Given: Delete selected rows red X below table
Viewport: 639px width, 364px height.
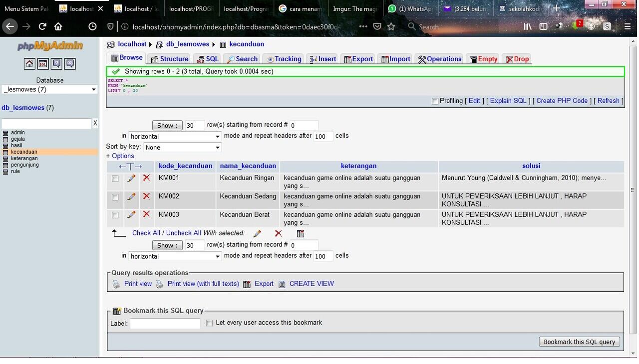Looking at the screenshot, I should click(x=279, y=233).
